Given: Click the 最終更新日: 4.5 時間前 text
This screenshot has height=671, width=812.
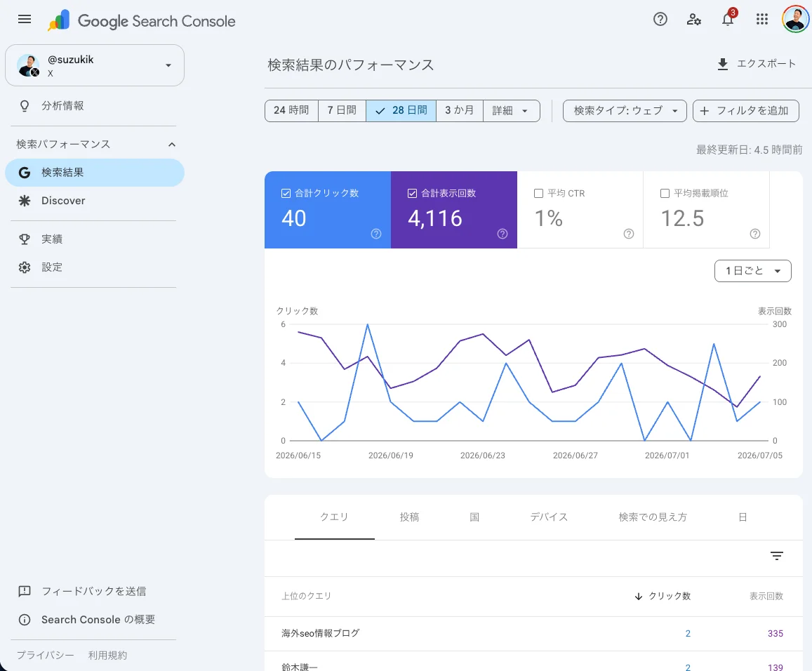Looking at the screenshot, I should point(749,150).
